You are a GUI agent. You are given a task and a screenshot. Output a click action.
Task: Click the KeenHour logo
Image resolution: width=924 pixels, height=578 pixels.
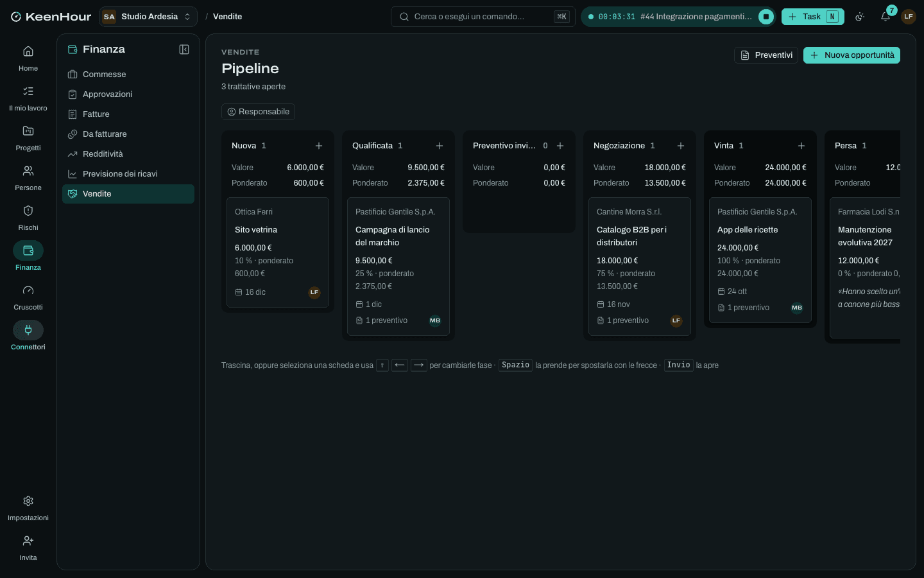tap(51, 17)
